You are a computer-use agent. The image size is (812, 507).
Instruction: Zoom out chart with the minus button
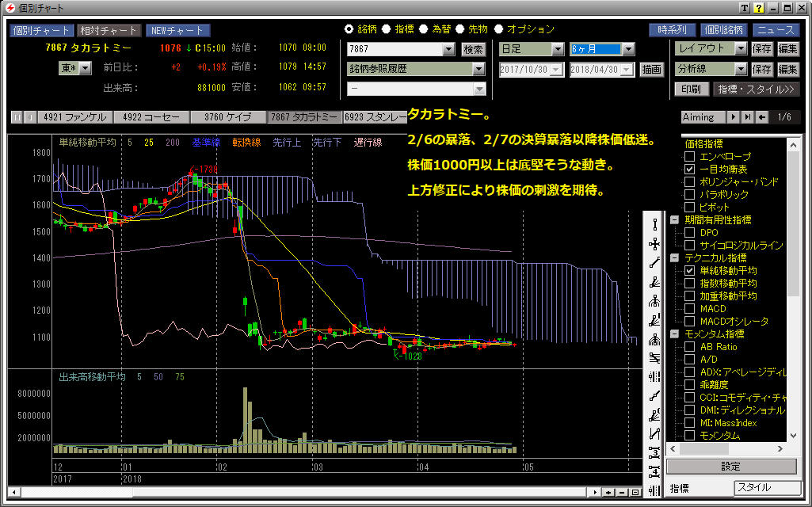(x=622, y=493)
